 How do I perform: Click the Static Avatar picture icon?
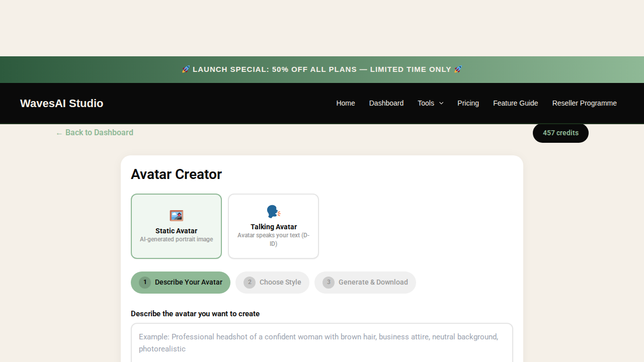click(x=177, y=216)
